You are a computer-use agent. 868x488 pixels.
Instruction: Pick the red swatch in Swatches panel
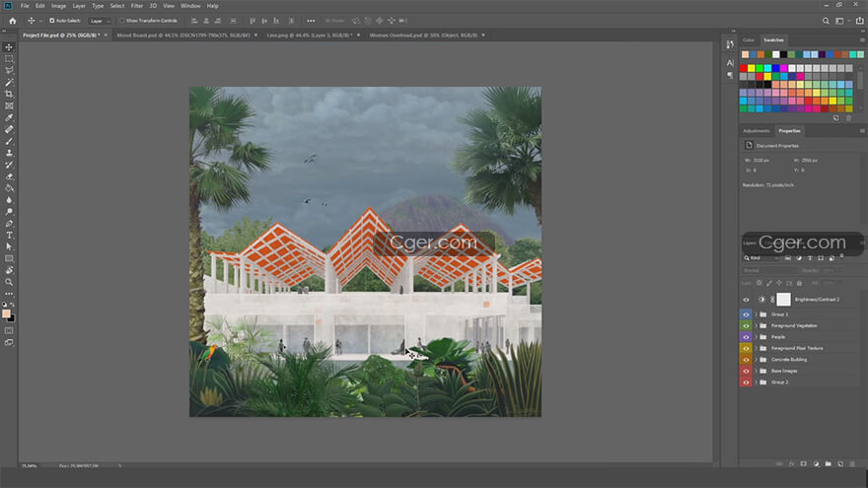744,68
